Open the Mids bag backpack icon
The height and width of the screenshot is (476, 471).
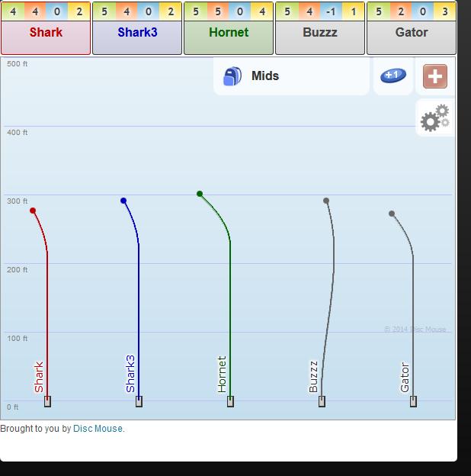pos(232,76)
